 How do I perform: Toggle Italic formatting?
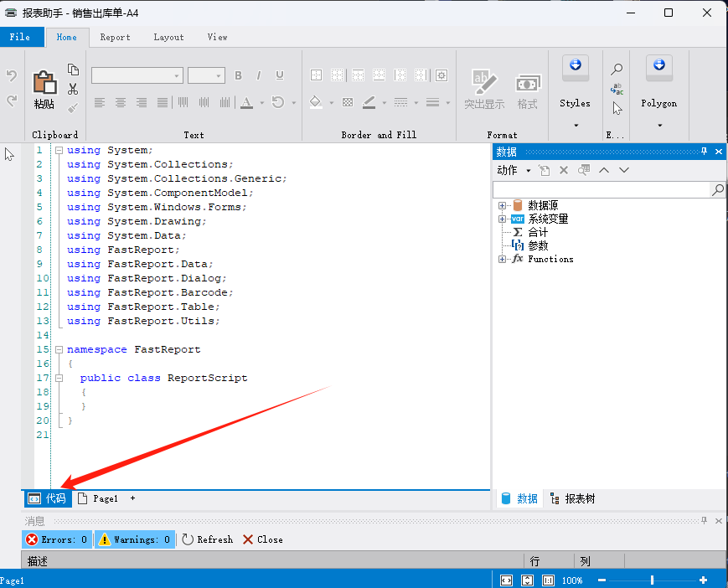pyautogui.click(x=259, y=75)
